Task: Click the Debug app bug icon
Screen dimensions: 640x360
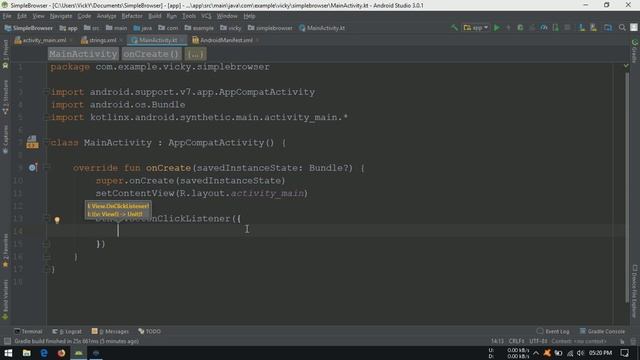Action: [520, 28]
